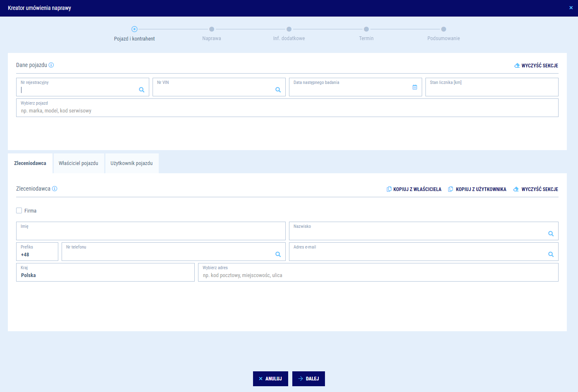Expand the Wybierz pojazd selector
Screen dimensions: 578x392
(287, 108)
